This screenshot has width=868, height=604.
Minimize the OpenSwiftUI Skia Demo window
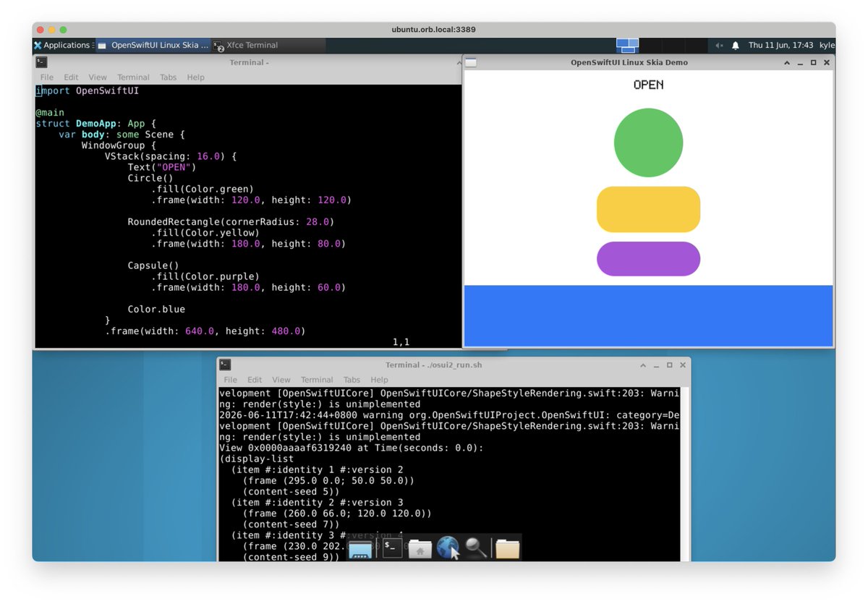(800, 63)
